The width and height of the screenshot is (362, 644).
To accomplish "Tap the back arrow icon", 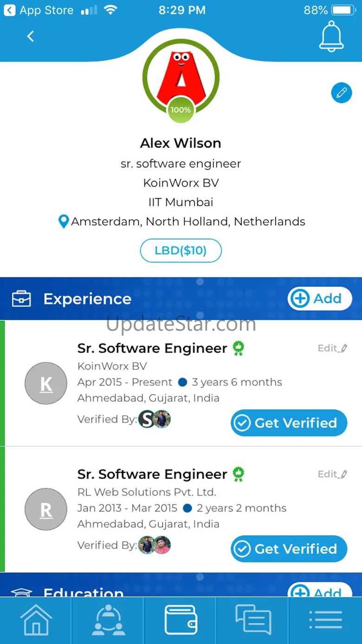I will (31, 36).
